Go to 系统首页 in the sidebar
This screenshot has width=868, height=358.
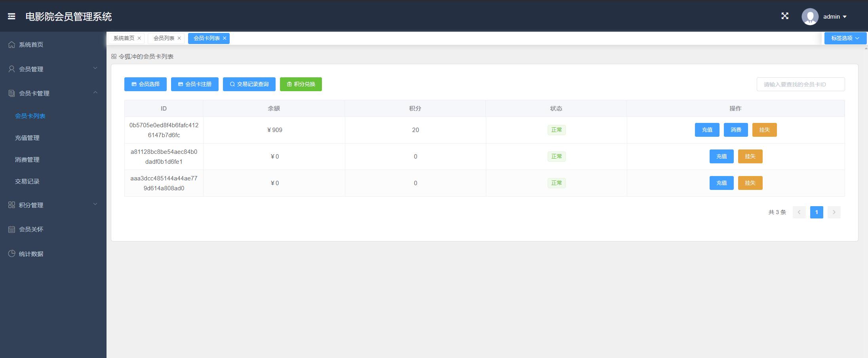tap(53, 44)
